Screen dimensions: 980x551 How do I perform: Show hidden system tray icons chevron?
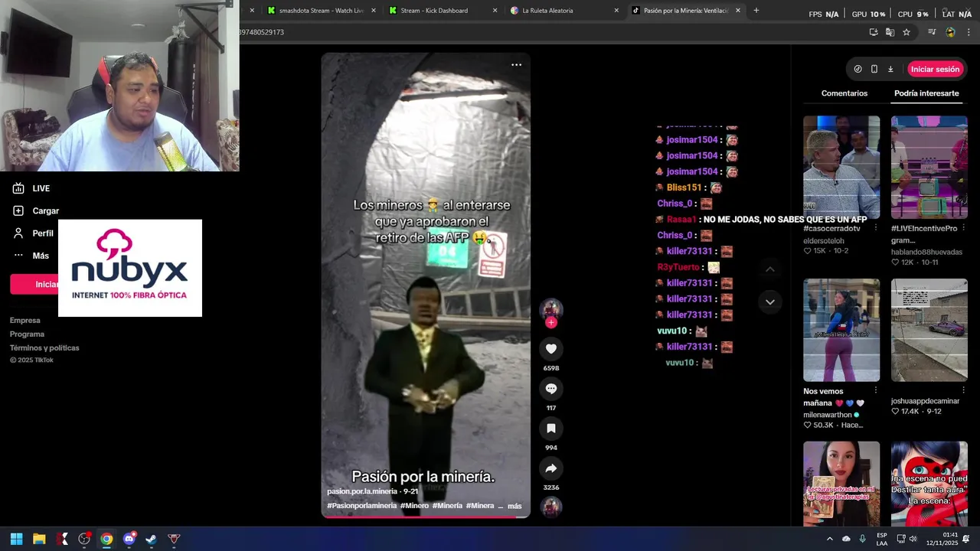tap(829, 539)
